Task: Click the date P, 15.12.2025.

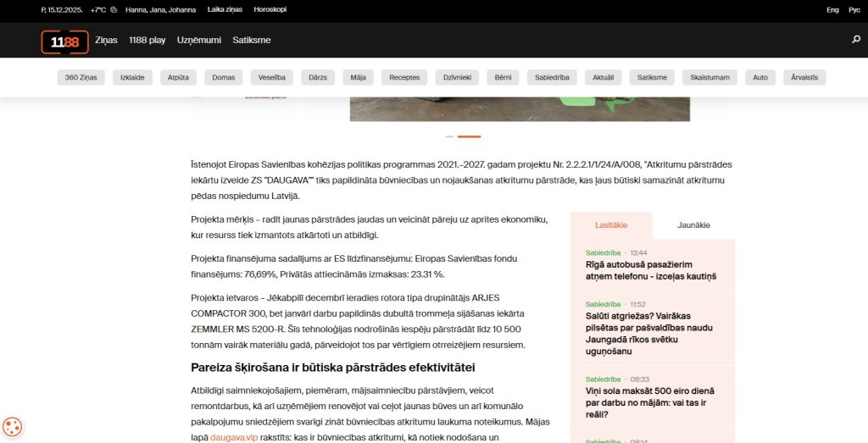Action: click(61, 10)
